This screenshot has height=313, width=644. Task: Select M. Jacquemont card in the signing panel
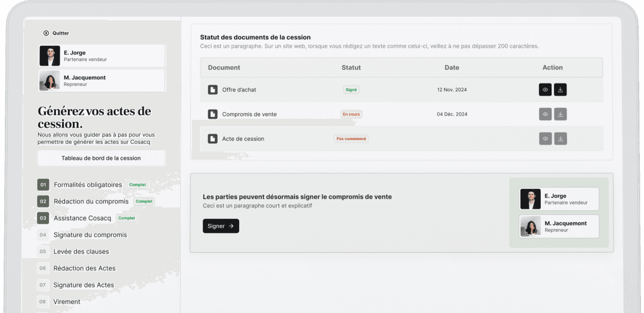pyautogui.click(x=559, y=227)
